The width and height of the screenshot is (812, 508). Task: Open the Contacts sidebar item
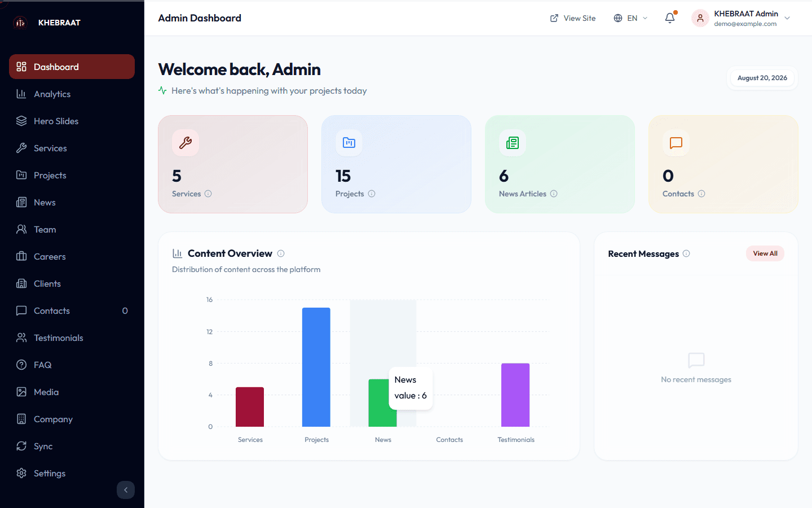(x=72, y=310)
